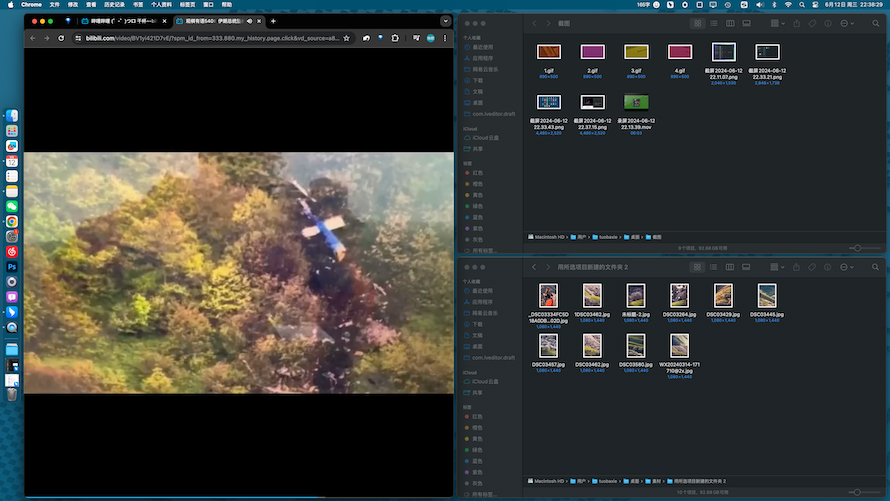
Task: Open iCloud云盘 in top Finder sidebar
Action: coord(485,138)
